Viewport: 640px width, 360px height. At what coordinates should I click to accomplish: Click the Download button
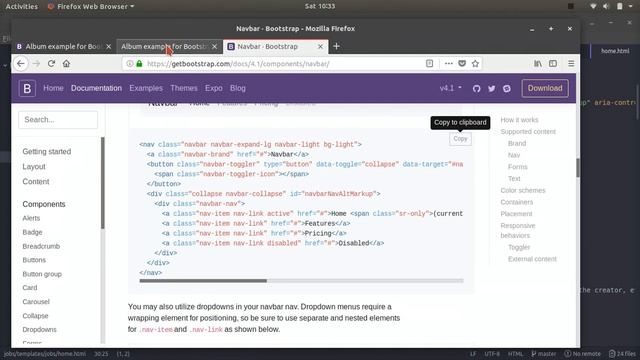click(545, 88)
